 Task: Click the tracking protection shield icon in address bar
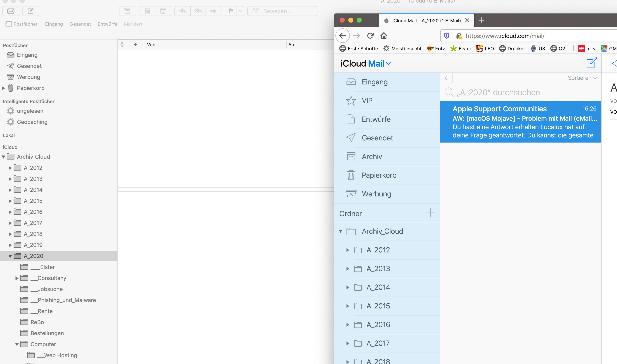(x=447, y=36)
